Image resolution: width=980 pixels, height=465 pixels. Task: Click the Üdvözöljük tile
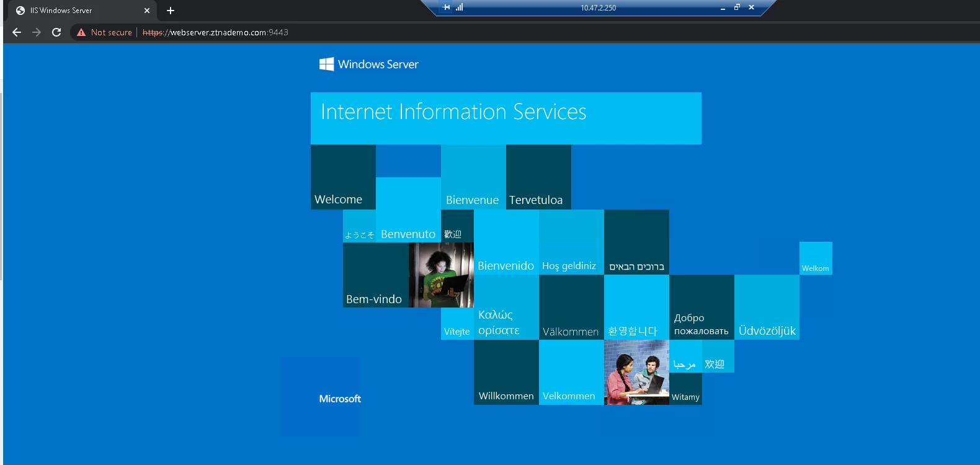(x=767, y=307)
